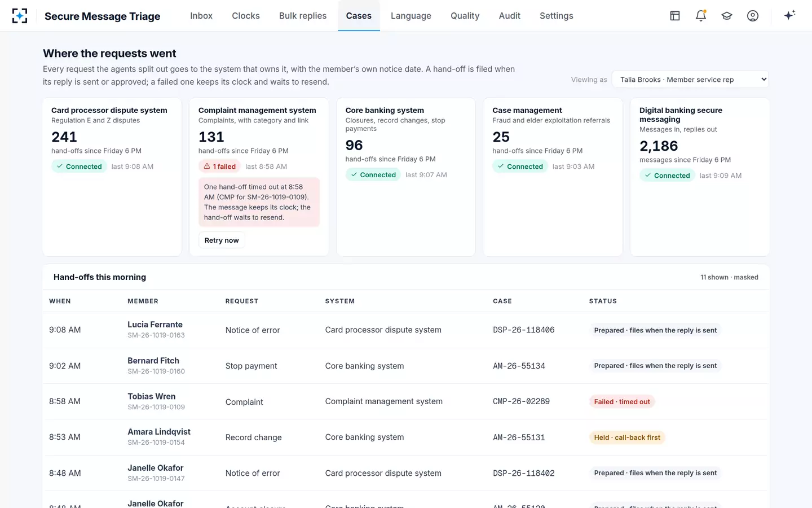Select member Amara Lindqvist
Image resolution: width=812 pixels, height=508 pixels.
[x=159, y=432]
